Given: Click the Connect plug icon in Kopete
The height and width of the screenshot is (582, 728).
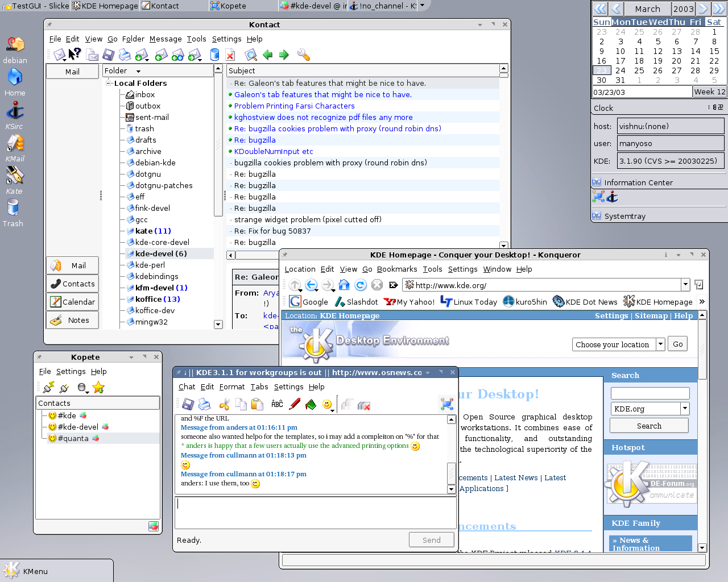Looking at the screenshot, I should pos(49,388).
